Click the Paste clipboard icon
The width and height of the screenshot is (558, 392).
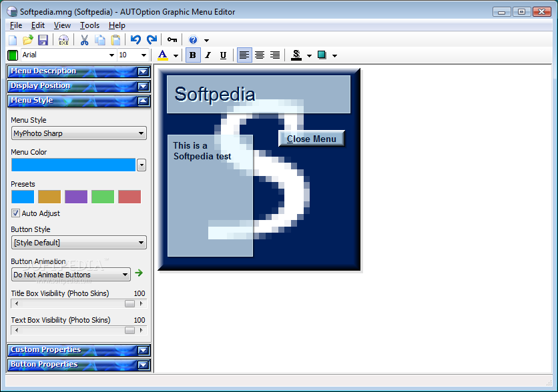115,40
